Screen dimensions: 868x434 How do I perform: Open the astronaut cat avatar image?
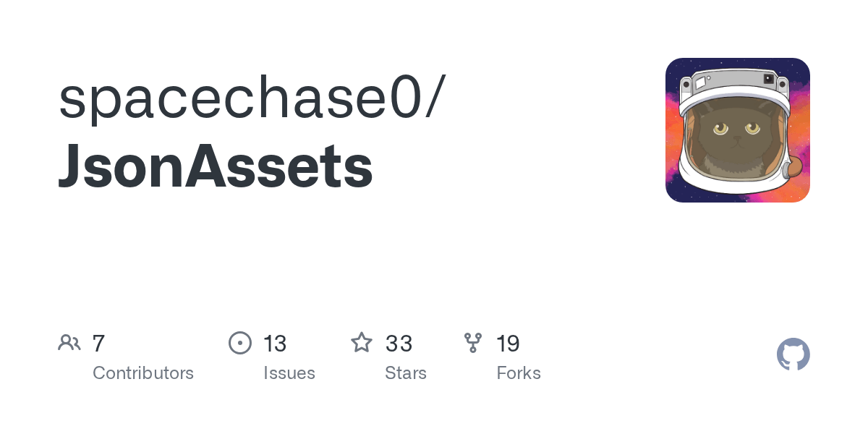click(737, 130)
